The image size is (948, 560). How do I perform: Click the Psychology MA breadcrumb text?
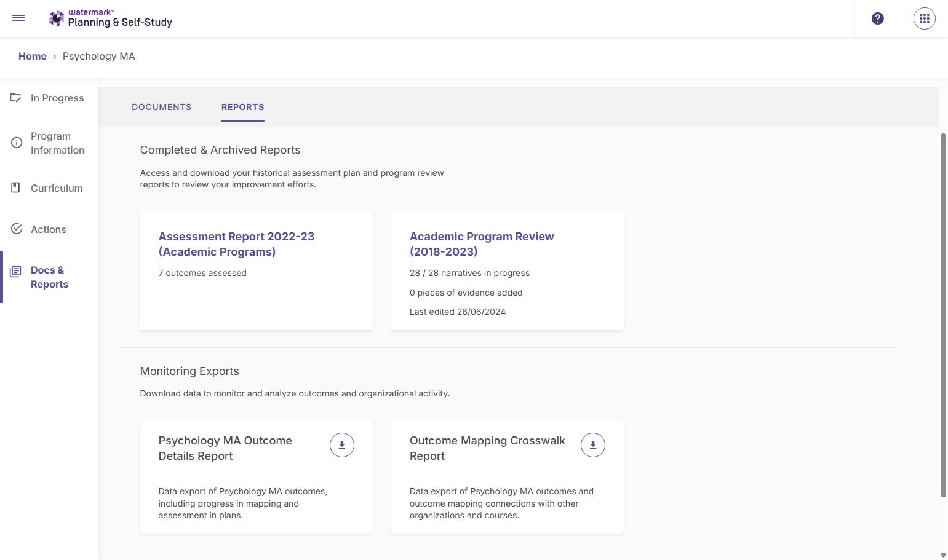coord(99,57)
